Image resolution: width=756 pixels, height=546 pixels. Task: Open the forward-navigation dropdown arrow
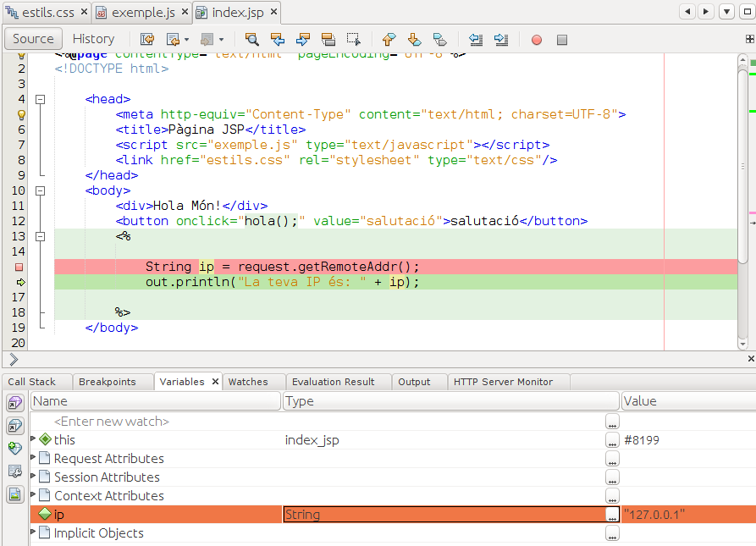(221, 40)
